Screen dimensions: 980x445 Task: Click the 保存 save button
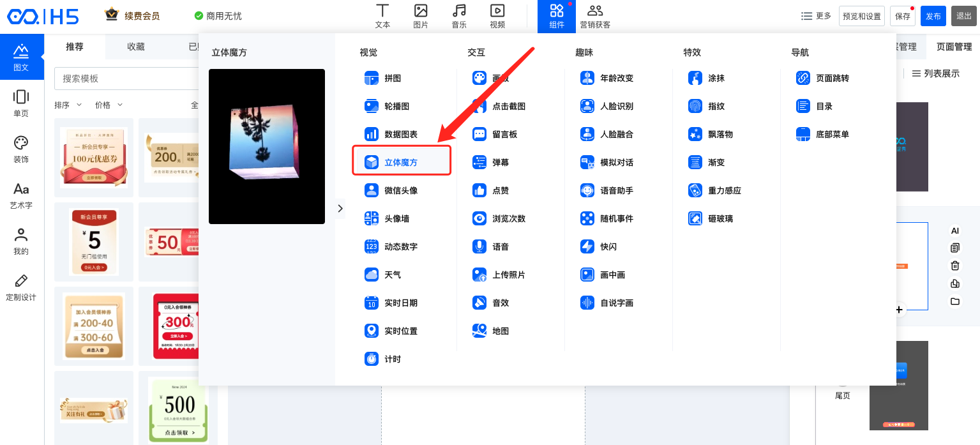click(x=903, y=16)
